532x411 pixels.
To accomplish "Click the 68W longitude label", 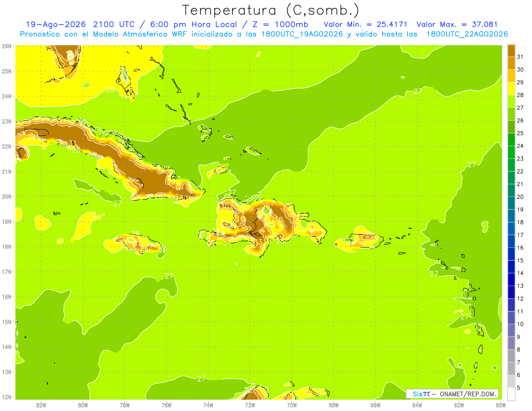I will pyautogui.click(x=334, y=404).
